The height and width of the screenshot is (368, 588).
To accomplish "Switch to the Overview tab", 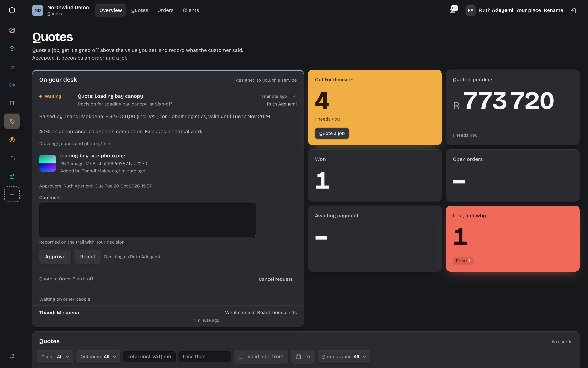I will tap(111, 10).
